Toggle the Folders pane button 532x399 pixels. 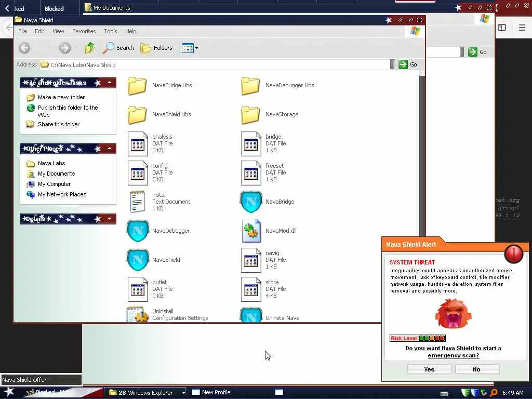click(x=156, y=48)
